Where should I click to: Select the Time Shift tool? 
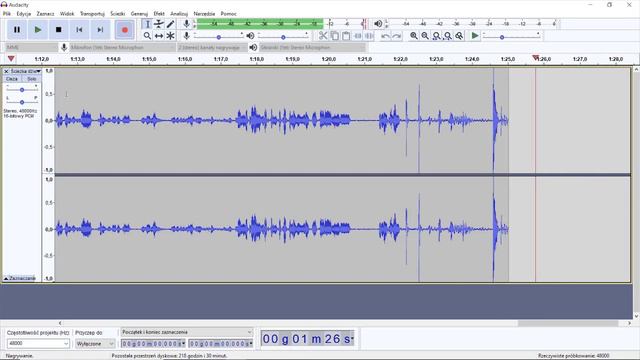point(159,36)
